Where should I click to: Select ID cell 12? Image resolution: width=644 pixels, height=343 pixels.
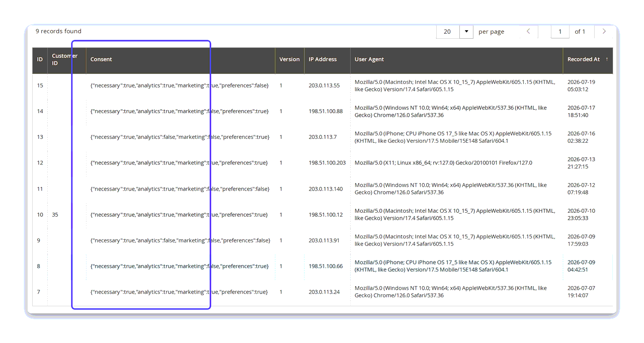click(40, 163)
